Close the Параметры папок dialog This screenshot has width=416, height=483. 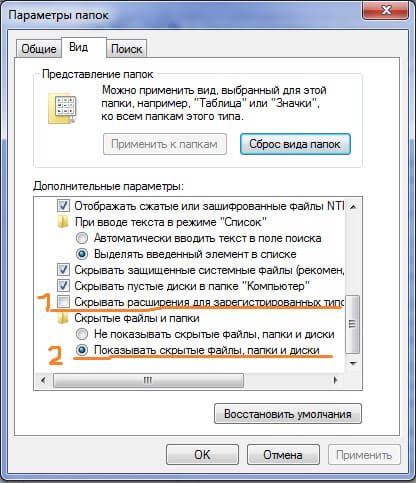click(385, 11)
